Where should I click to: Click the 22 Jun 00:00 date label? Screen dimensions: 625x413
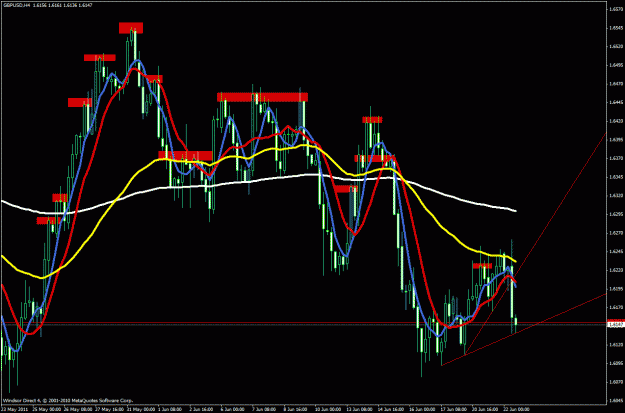point(516,409)
